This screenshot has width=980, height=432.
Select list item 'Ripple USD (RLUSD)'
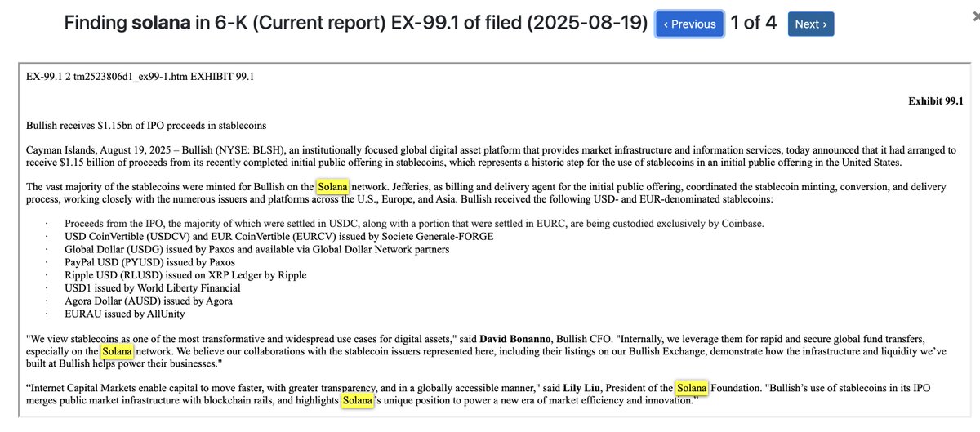(185, 275)
